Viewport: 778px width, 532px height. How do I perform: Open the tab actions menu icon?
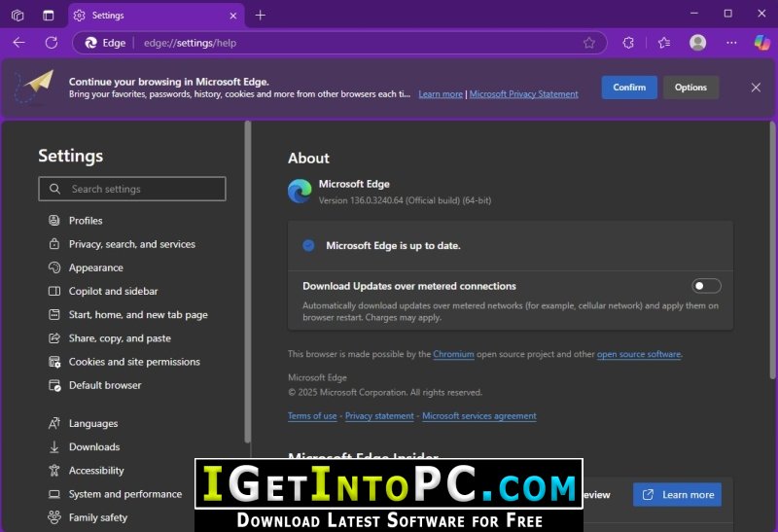pyautogui.click(x=48, y=16)
